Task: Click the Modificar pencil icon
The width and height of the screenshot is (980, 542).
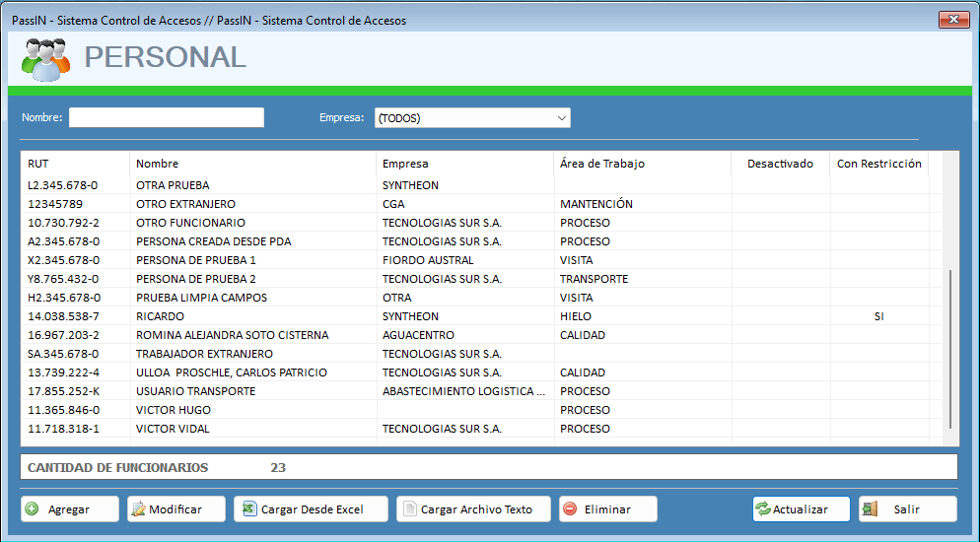Action: coord(139,509)
